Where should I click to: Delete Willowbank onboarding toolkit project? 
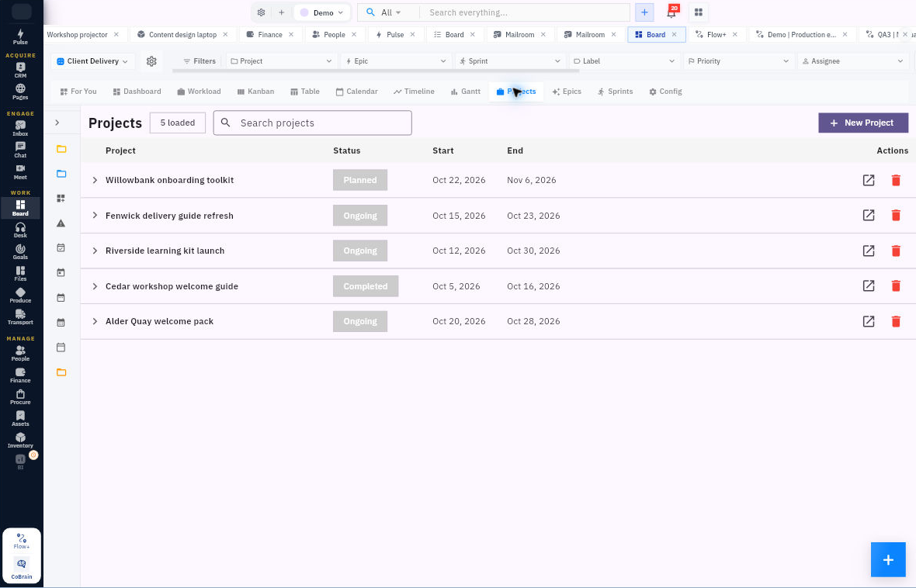(896, 180)
